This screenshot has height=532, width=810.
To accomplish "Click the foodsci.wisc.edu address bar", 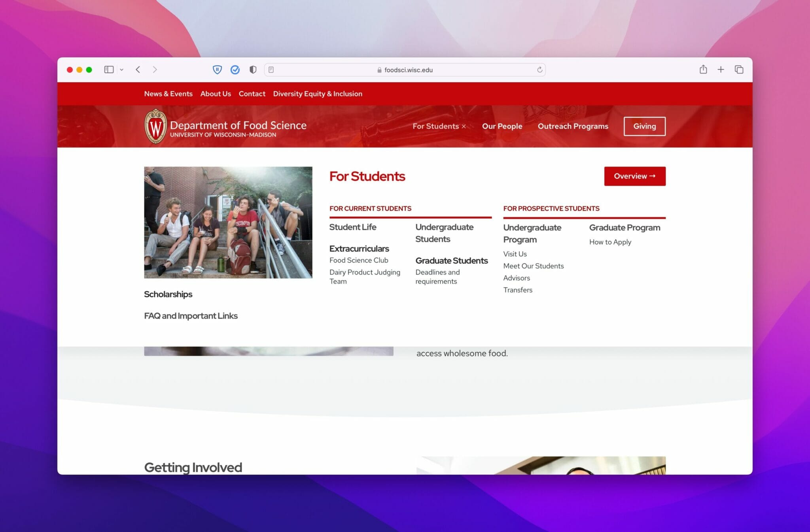I will [405, 70].
